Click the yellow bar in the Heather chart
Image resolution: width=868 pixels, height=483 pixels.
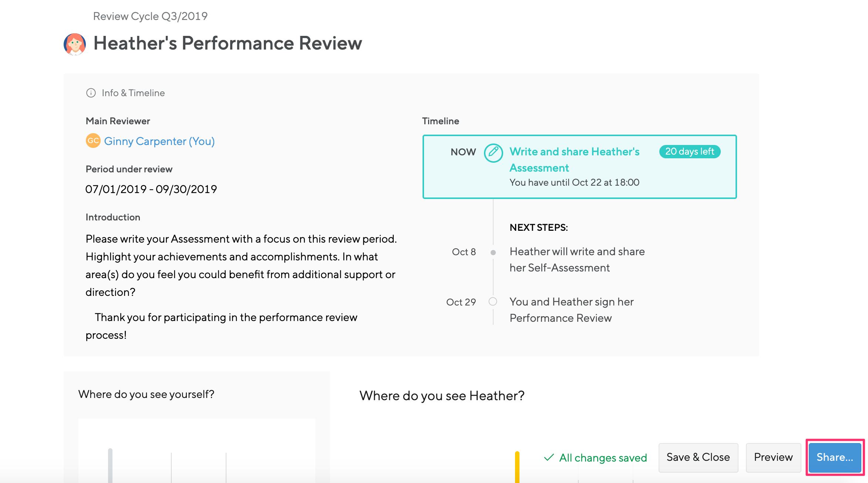pyautogui.click(x=517, y=467)
